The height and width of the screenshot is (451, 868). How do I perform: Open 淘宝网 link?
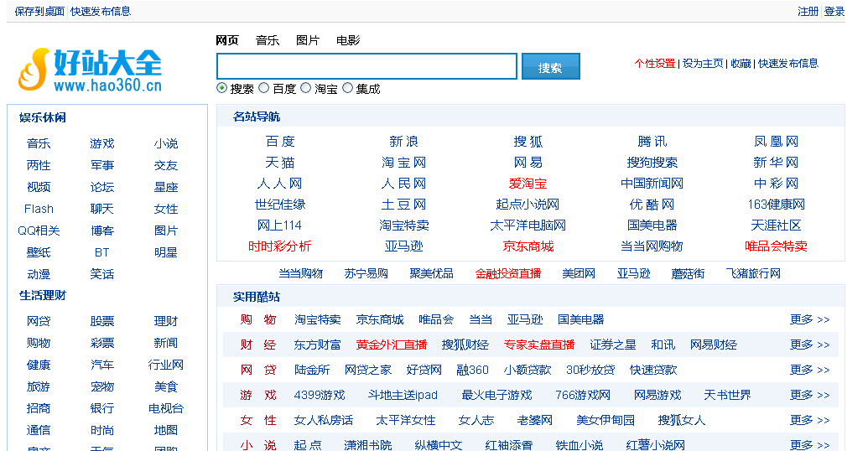click(403, 163)
